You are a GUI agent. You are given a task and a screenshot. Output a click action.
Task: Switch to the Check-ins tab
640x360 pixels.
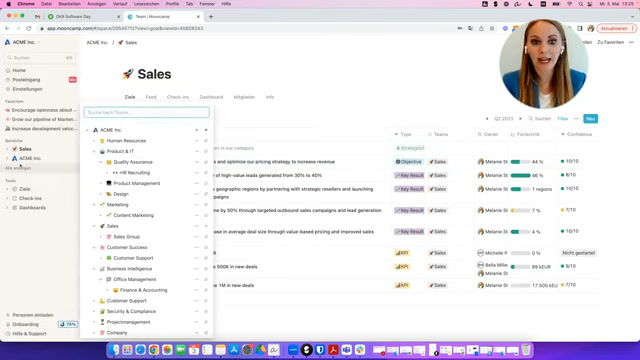pyautogui.click(x=178, y=97)
